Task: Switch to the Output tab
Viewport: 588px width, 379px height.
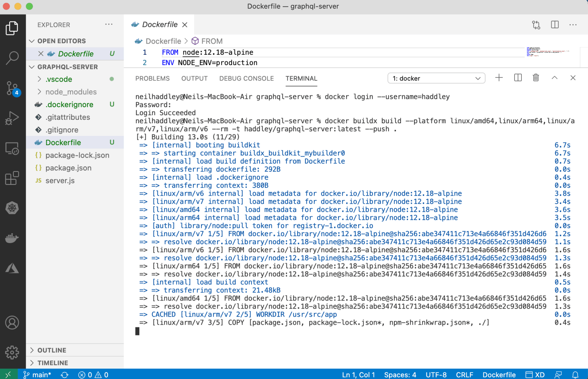Action: pos(194,78)
